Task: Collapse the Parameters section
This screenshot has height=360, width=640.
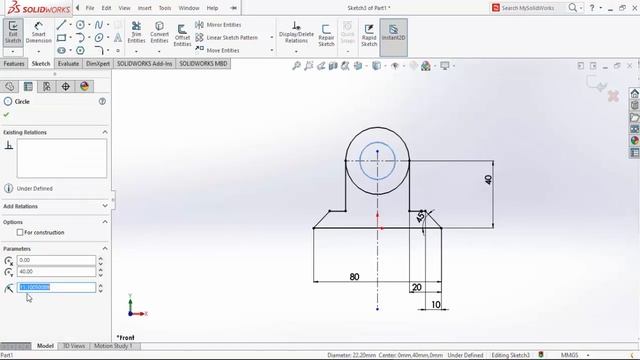Action: pos(105,249)
